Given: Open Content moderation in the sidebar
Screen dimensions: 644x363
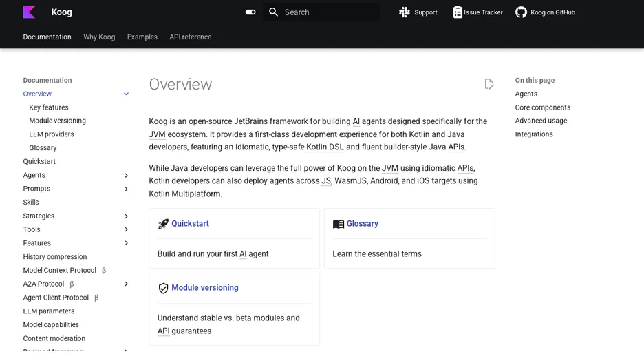Looking at the screenshot, I should coord(54,338).
